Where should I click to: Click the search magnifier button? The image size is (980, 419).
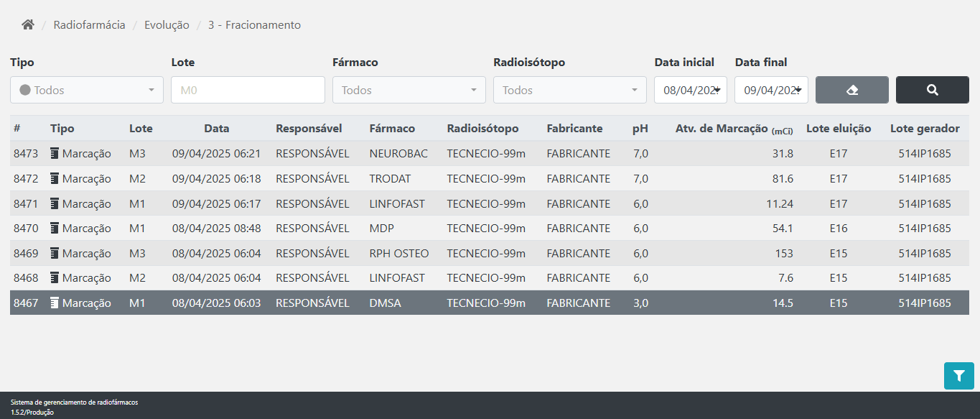pos(932,89)
